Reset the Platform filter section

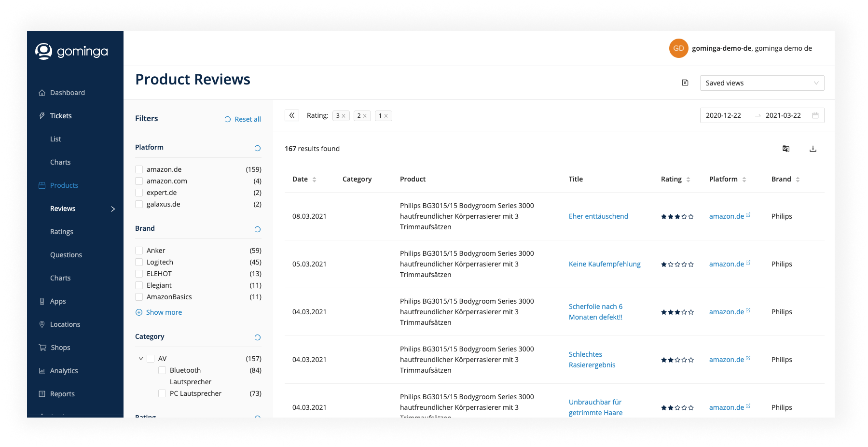pos(257,148)
